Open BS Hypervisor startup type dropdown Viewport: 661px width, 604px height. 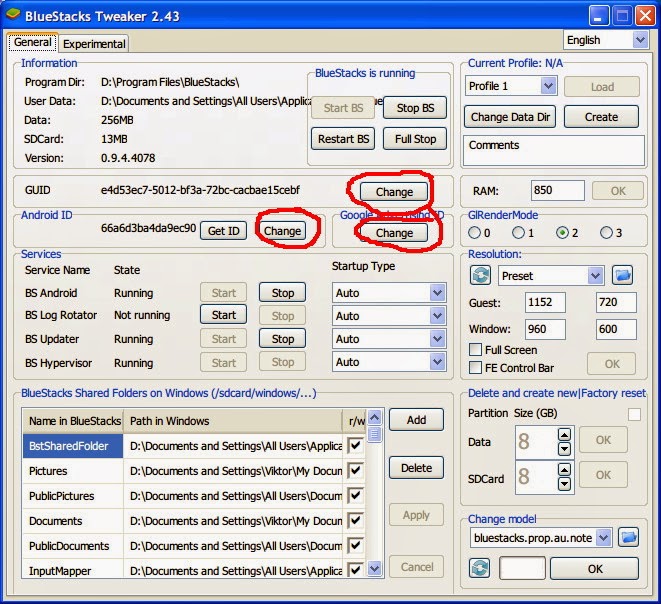(437, 362)
